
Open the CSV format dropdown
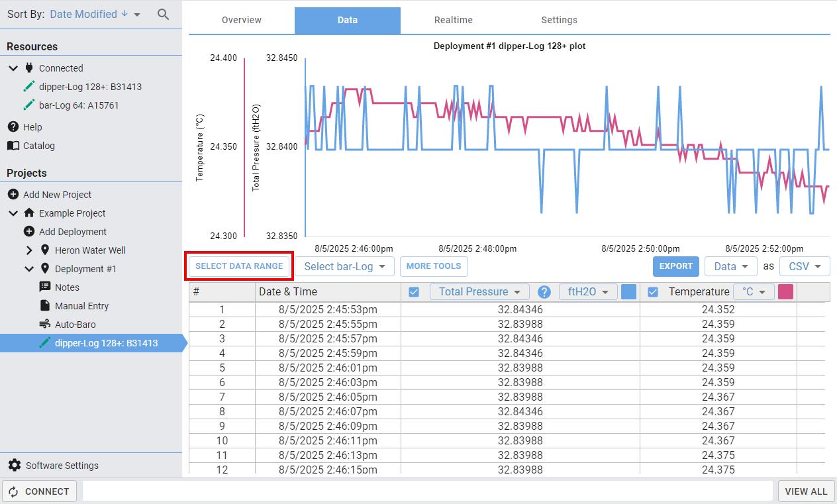805,266
